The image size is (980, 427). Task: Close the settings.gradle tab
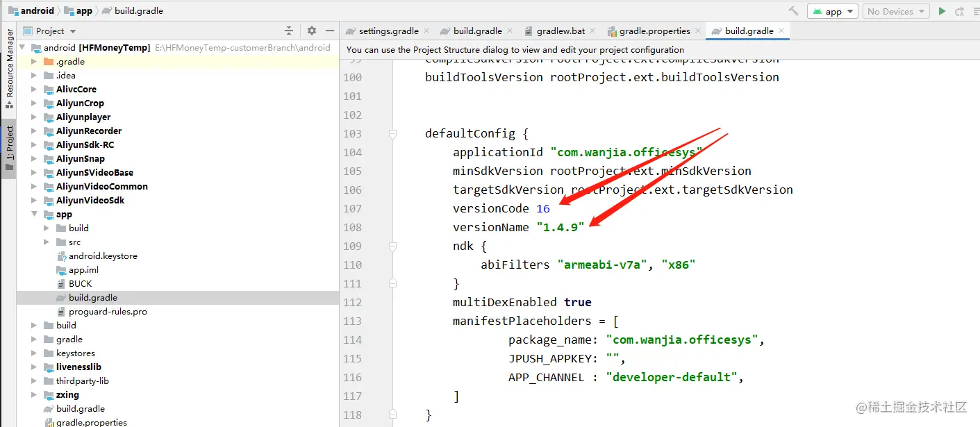click(x=426, y=31)
